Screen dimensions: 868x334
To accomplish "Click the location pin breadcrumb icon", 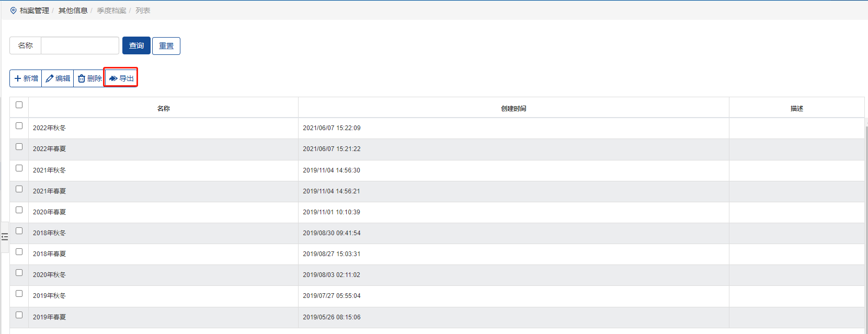I will coord(14,10).
